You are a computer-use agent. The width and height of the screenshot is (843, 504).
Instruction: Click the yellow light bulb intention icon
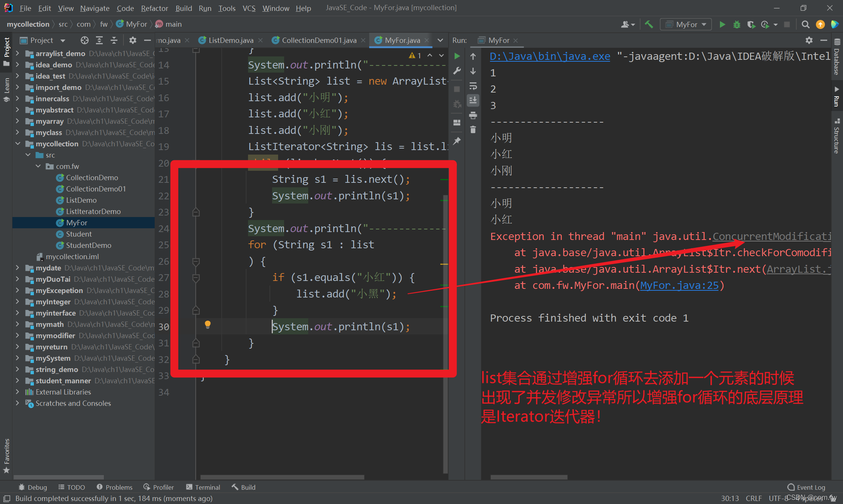[x=207, y=324]
